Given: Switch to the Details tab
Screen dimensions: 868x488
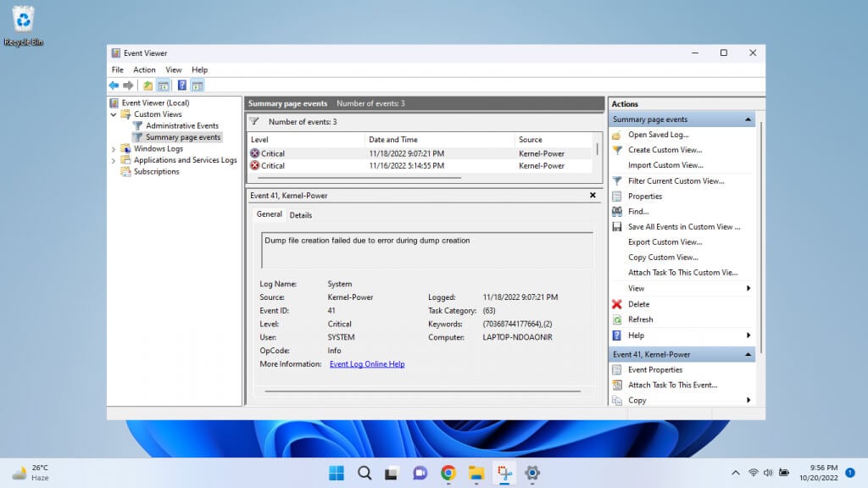Looking at the screenshot, I should tap(301, 215).
